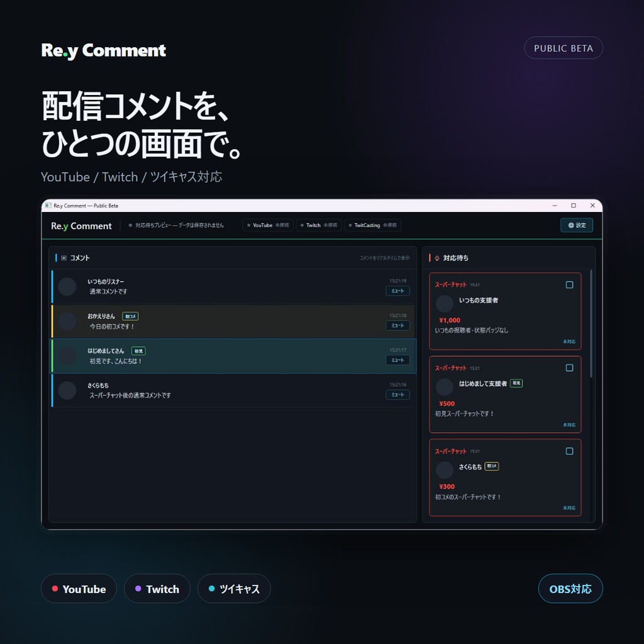Click the OBS対応 pill
644x644 pixels.
(x=570, y=589)
